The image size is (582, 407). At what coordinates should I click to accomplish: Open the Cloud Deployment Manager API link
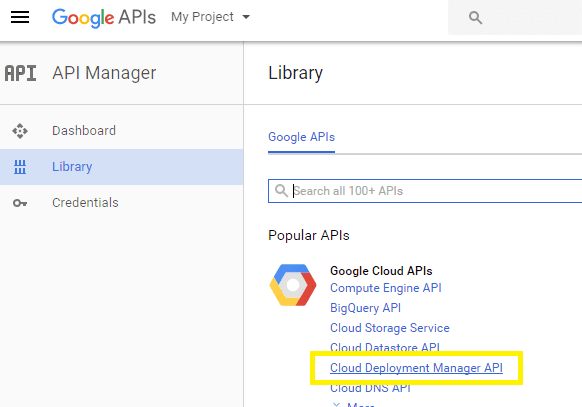416,368
